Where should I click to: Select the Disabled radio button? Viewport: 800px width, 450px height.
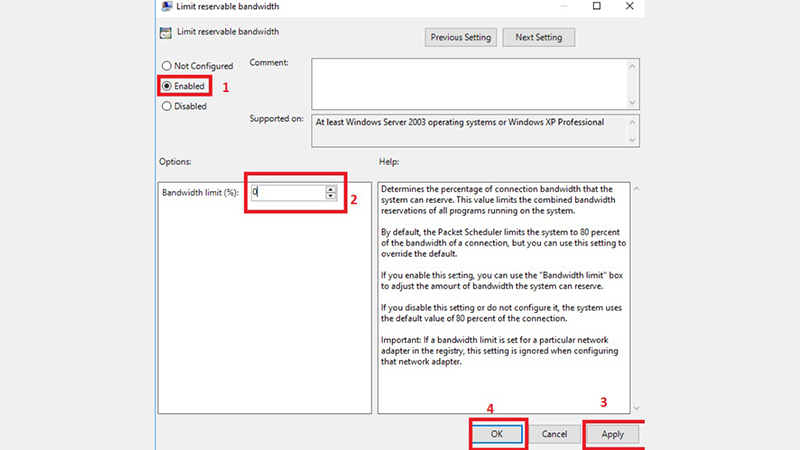166,106
